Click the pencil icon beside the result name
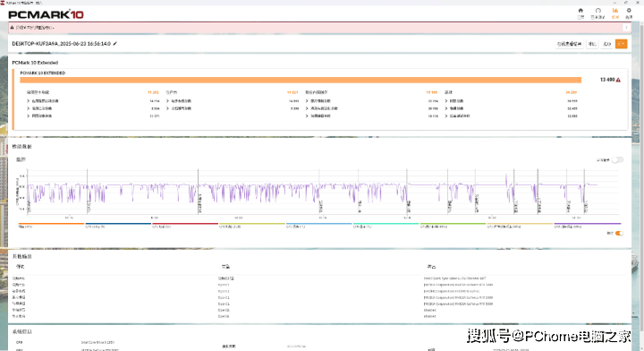 115,44
